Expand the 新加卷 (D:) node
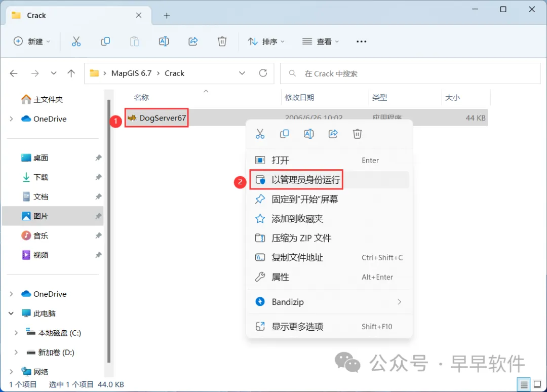Screen dimensions: 547x392 click(x=16, y=352)
